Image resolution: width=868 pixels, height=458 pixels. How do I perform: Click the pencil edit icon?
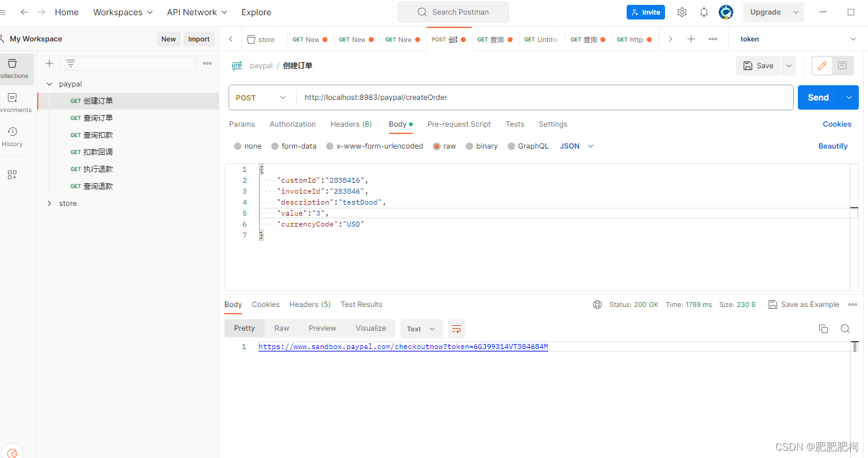[822, 66]
